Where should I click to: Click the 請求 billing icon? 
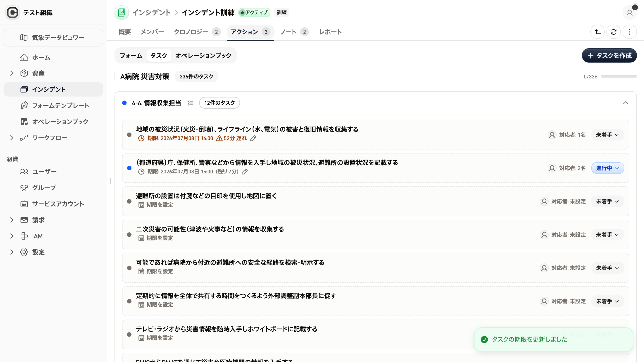[24, 220]
